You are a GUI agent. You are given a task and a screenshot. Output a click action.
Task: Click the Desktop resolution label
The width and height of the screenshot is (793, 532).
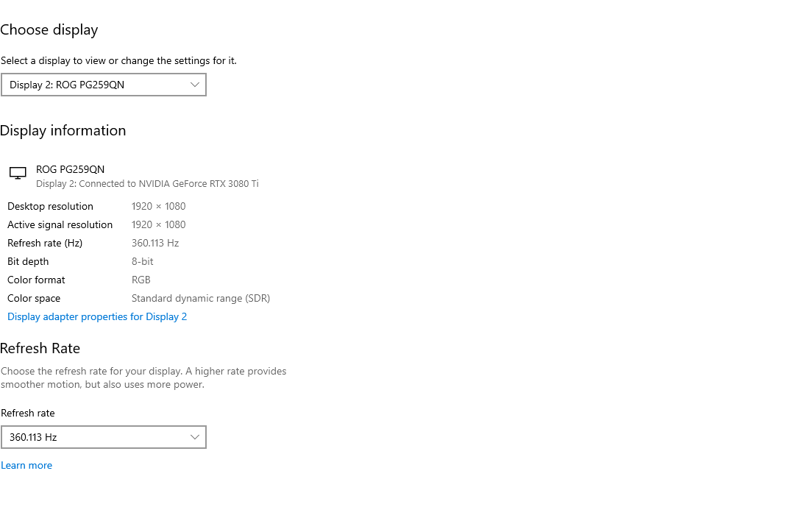point(50,206)
